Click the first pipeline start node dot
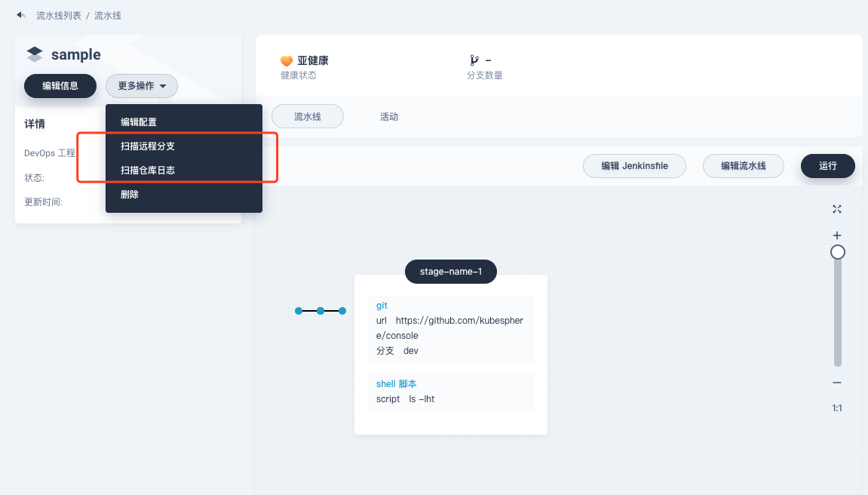Image resolution: width=868 pixels, height=495 pixels. point(299,311)
